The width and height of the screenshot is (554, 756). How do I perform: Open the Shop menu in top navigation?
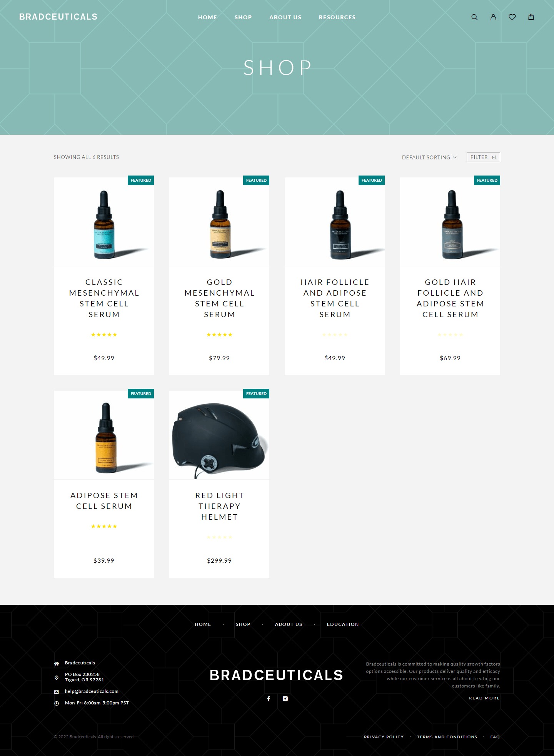click(243, 17)
